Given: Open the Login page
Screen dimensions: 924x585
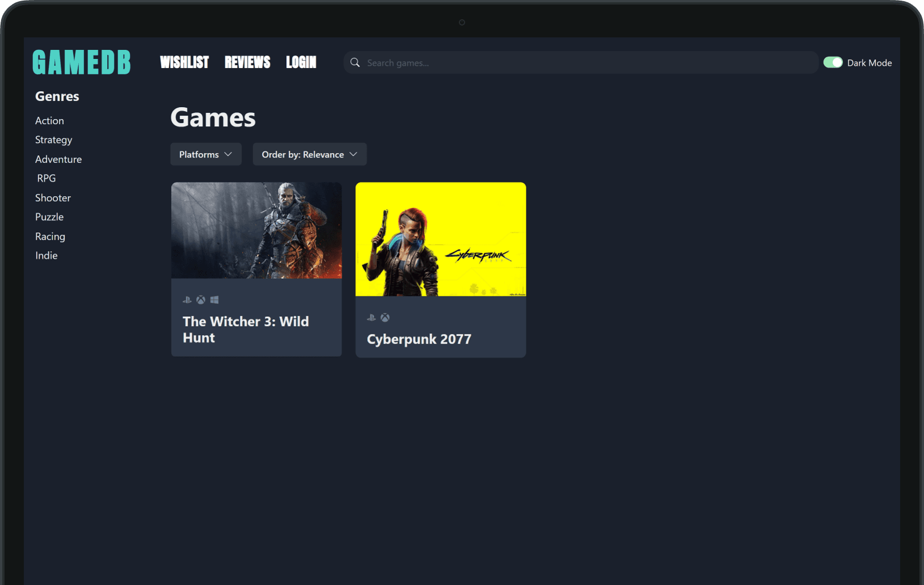Looking at the screenshot, I should click(x=301, y=62).
